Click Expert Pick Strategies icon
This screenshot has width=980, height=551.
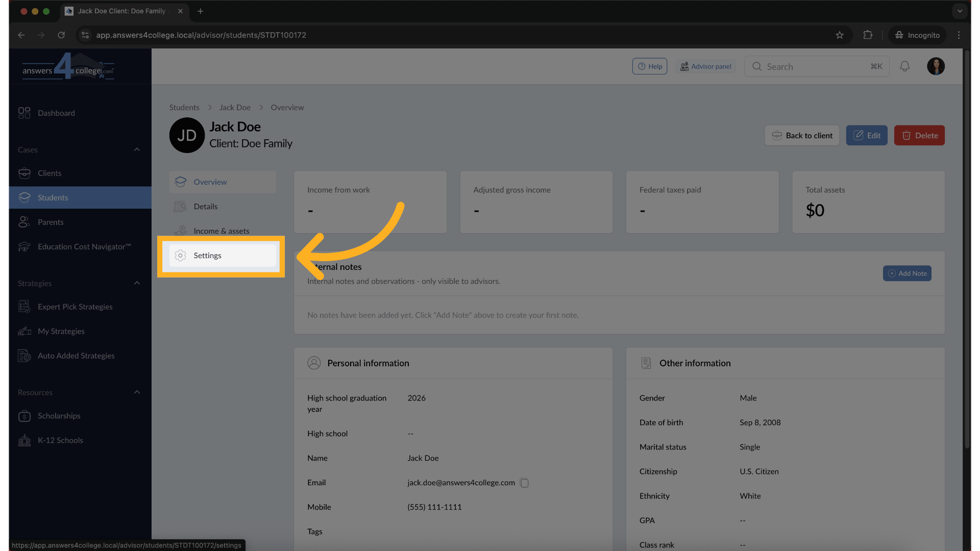(24, 307)
